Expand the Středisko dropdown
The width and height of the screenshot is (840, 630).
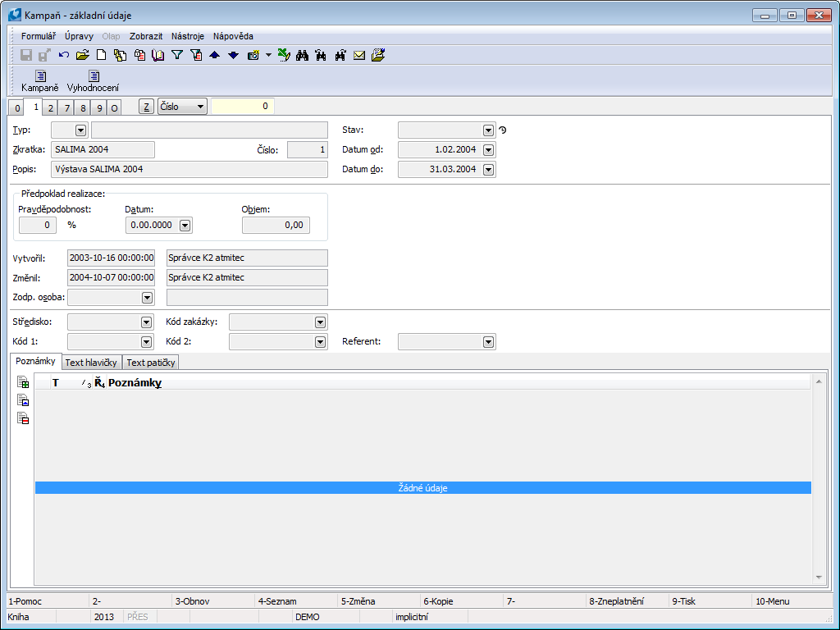pyautogui.click(x=147, y=322)
